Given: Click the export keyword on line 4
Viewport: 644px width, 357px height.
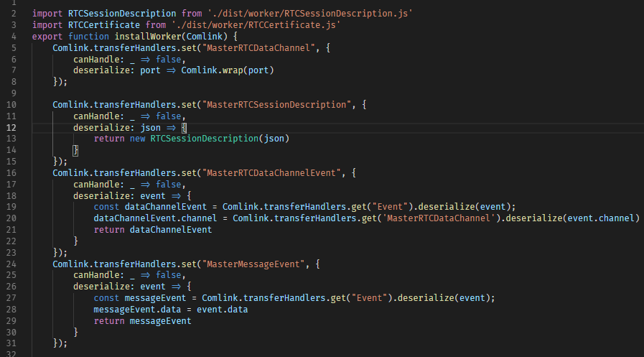Looking at the screenshot, I should point(47,37).
